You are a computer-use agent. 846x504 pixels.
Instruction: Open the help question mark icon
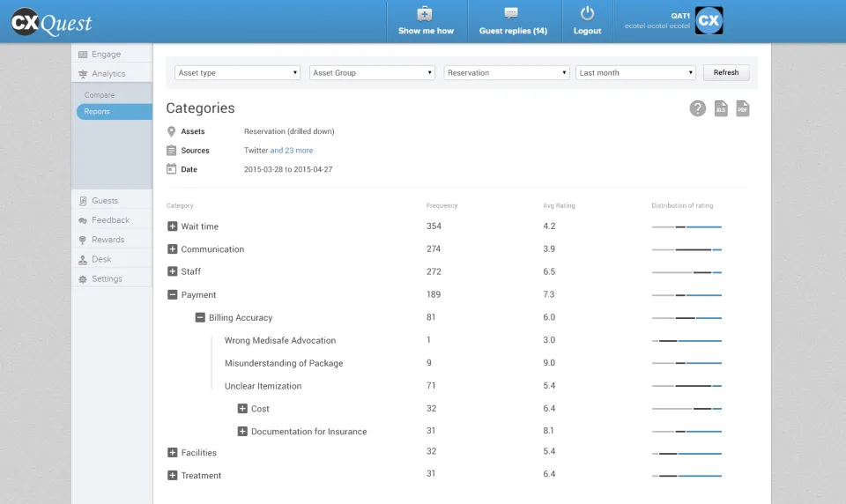click(x=697, y=108)
